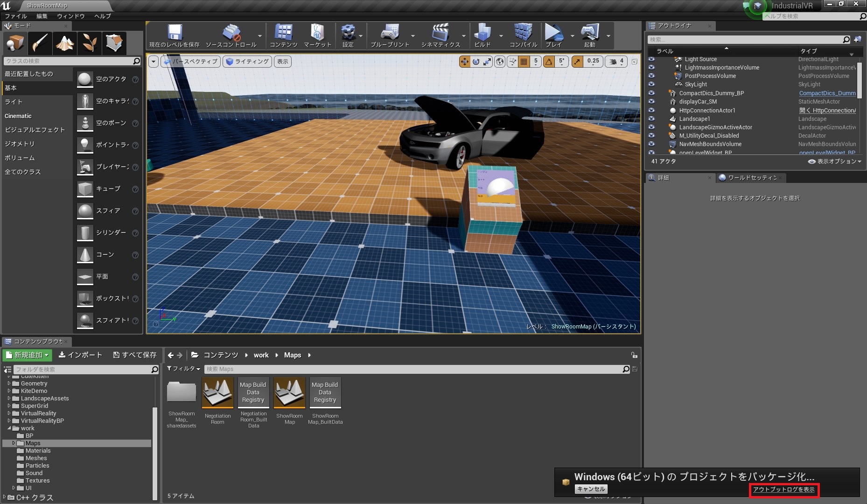Screen dimensions: 867x504
Task: Select Paint mode brush icon
Action: pos(40,43)
